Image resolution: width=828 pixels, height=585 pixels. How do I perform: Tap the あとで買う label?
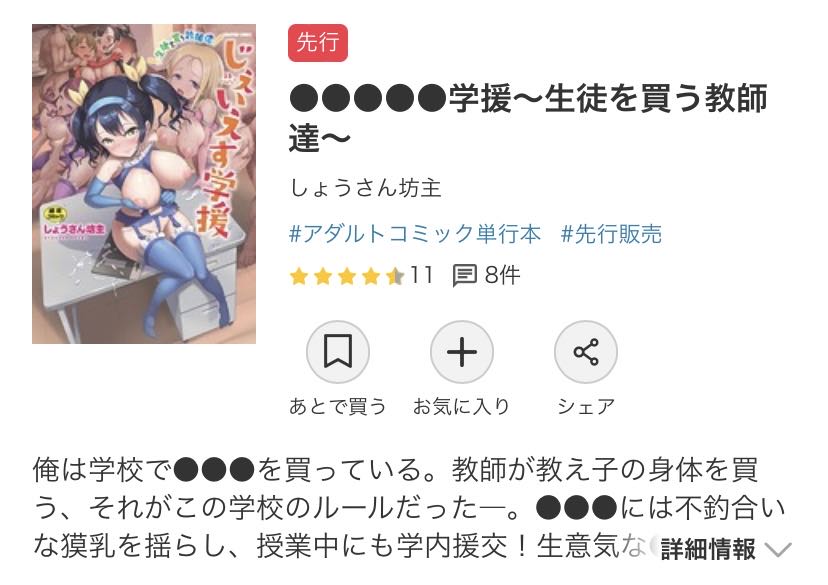337,407
